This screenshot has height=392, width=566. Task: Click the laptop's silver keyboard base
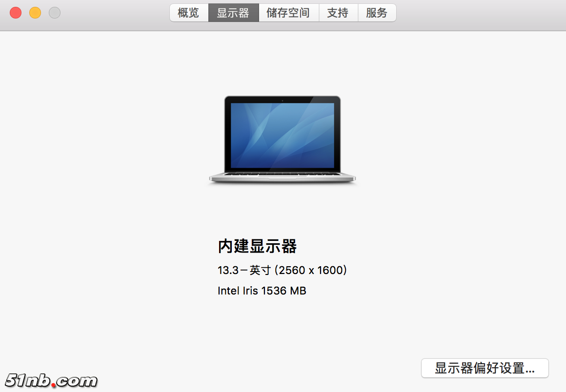coord(283,177)
